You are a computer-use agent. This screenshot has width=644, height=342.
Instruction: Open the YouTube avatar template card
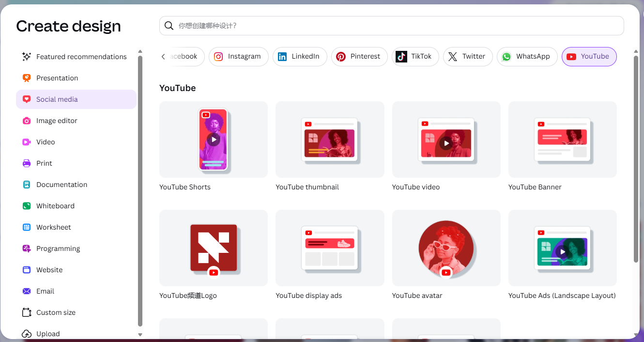(x=446, y=248)
